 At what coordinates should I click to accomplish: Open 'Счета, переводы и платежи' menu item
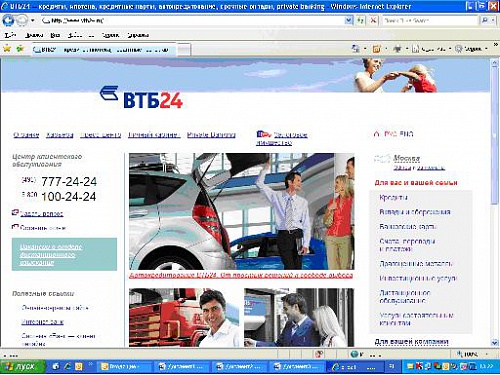pos(407,245)
